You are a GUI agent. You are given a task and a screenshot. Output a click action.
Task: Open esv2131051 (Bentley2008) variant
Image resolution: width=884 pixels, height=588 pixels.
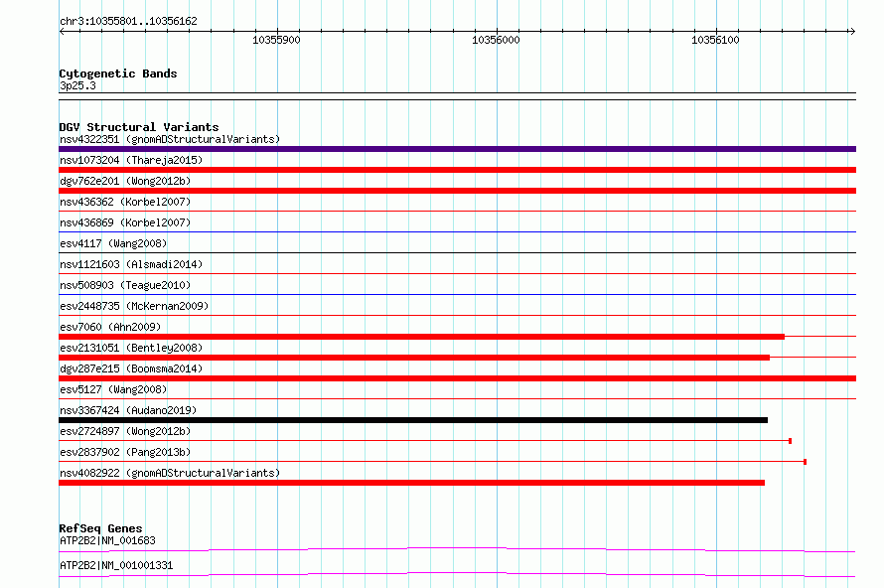[131, 348]
